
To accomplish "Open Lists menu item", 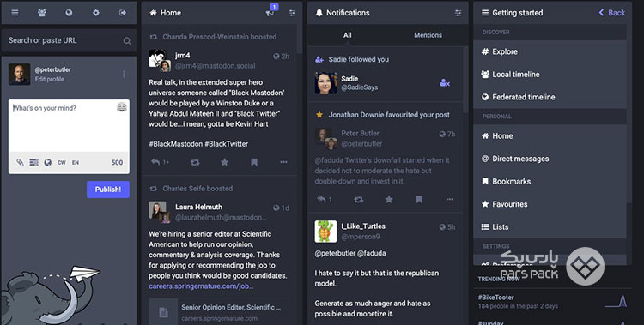I will 550,227.
